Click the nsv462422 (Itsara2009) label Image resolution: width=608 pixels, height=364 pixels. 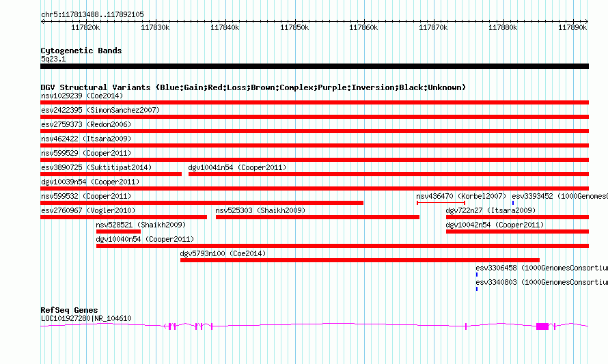[86, 139]
